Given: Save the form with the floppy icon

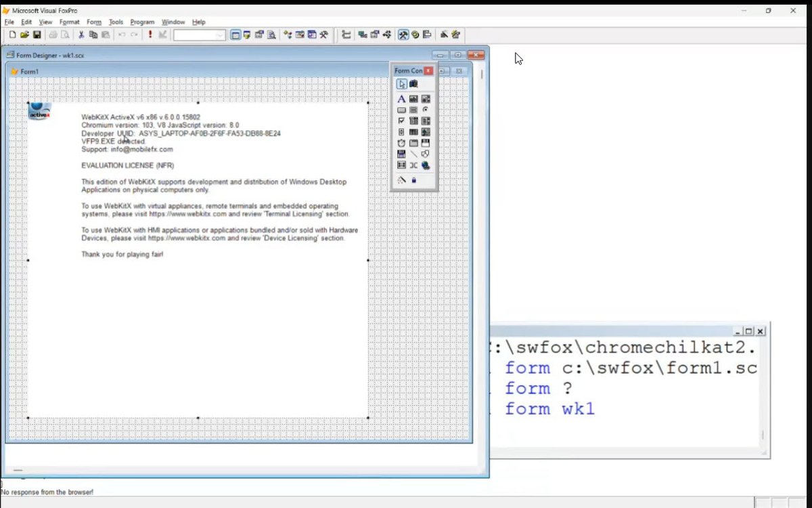Looking at the screenshot, I should pyautogui.click(x=37, y=35).
